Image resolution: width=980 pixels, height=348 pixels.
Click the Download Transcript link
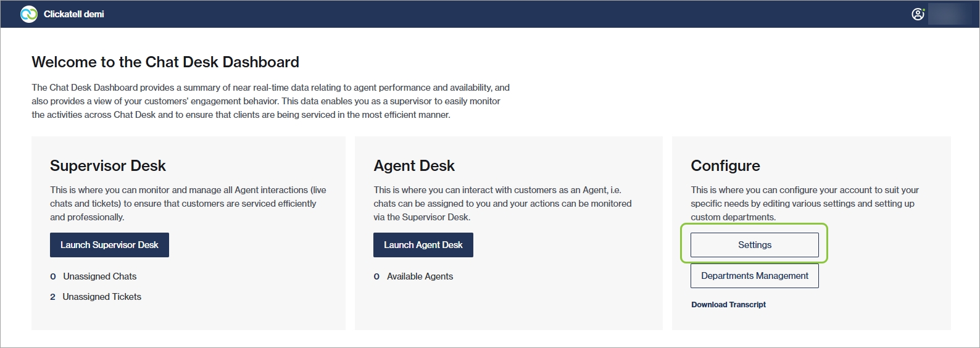tap(728, 305)
